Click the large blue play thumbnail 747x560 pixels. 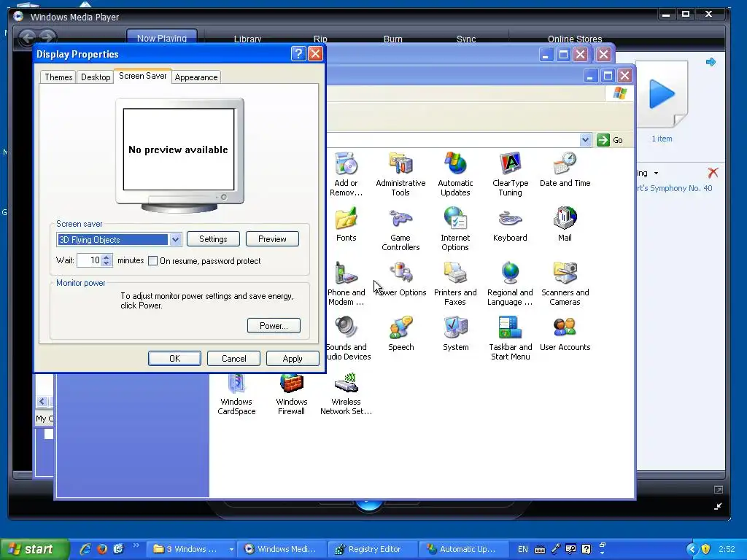[x=662, y=94]
